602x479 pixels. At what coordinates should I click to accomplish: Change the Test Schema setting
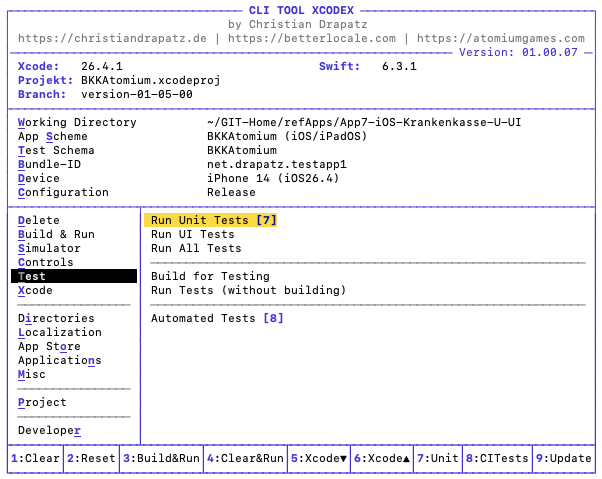(56, 150)
